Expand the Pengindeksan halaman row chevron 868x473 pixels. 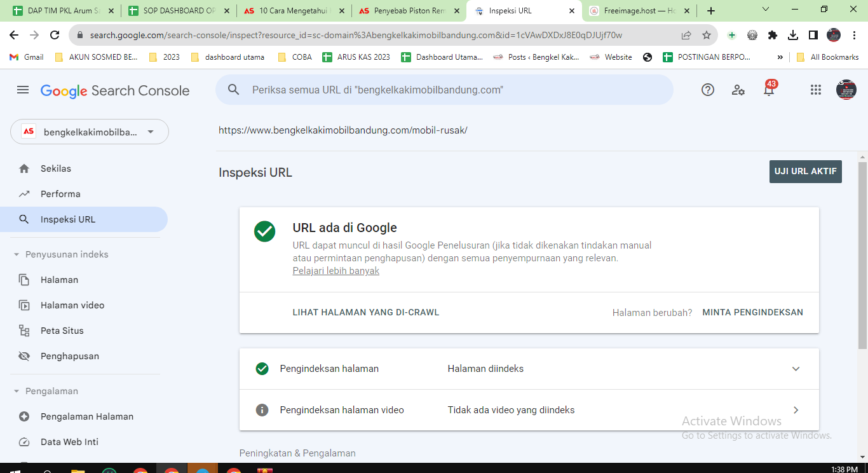point(796,369)
